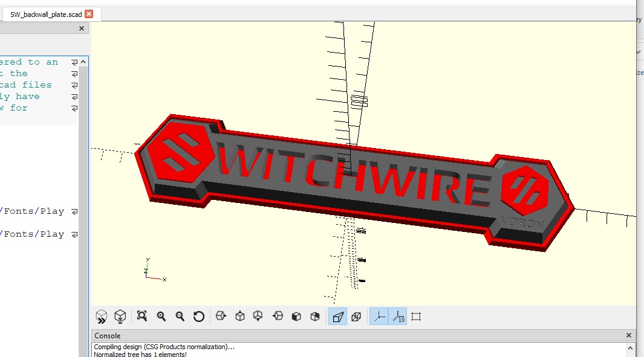The height and width of the screenshot is (357, 644).
Task: Click the Render icon in viewport toolbar
Action: point(120,316)
